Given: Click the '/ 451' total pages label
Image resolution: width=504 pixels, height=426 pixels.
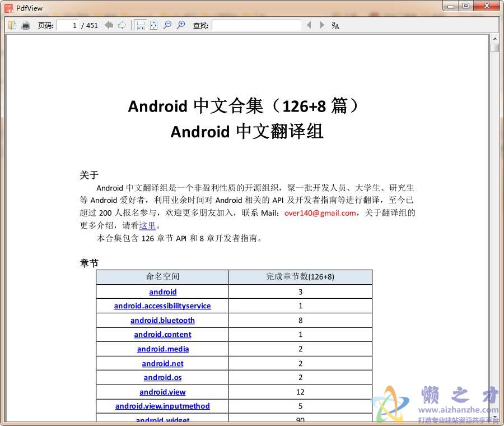Looking at the screenshot, I should pyautogui.click(x=90, y=25).
